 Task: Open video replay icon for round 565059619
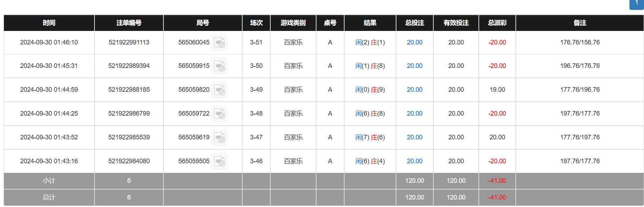[x=219, y=138]
